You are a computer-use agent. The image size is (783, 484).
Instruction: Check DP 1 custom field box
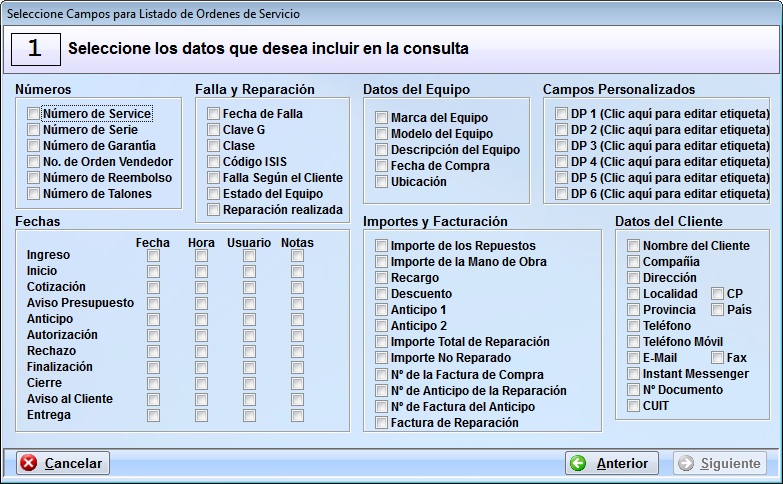pyautogui.click(x=562, y=114)
